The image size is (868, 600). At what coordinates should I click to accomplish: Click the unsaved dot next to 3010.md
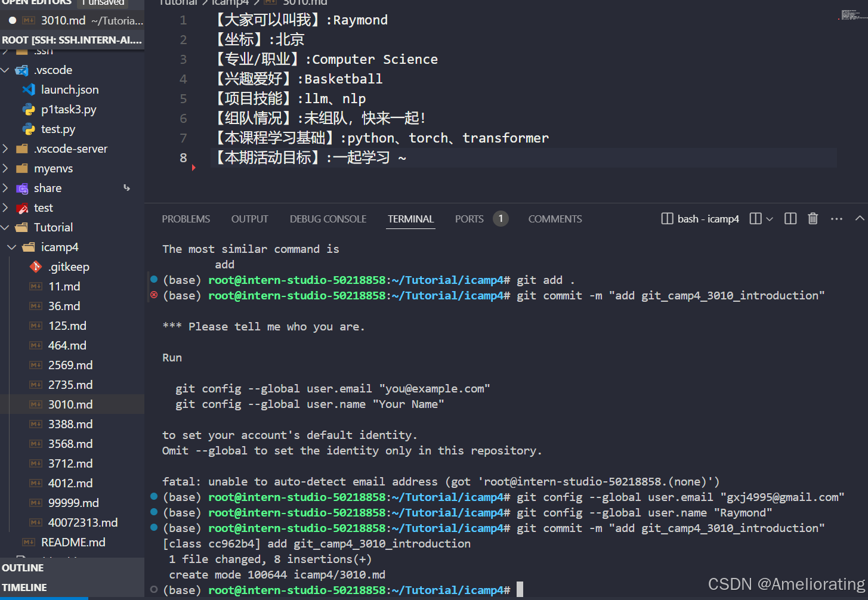coord(12,20)
